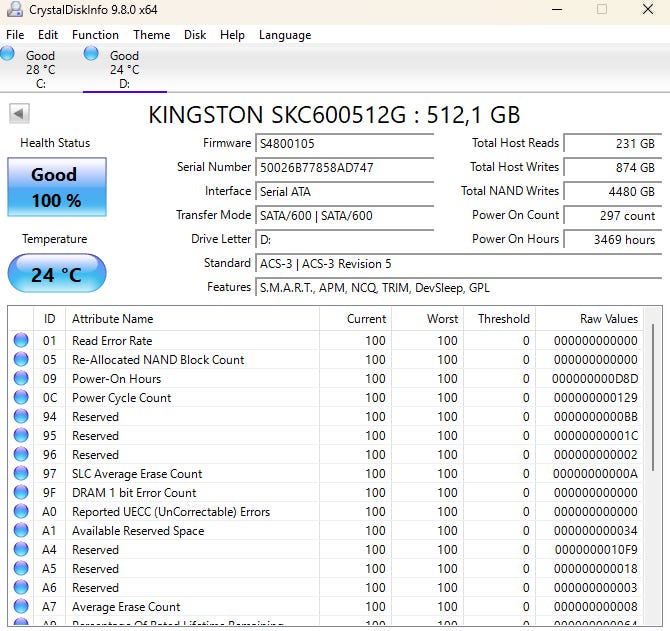Viewport: 670px width, 631px height.
Task: Click the Firmware value field
Action: click(x=345, y=144)
